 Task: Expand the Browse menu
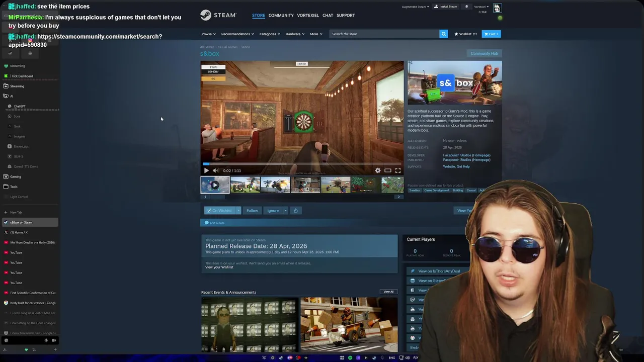(x=208, y=34)
